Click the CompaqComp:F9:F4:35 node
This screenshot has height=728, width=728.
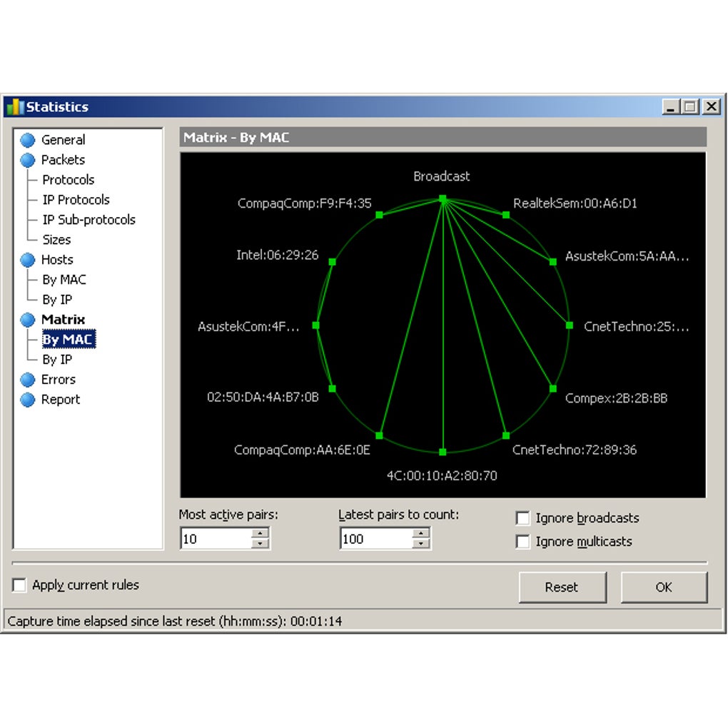pos(379,215)
